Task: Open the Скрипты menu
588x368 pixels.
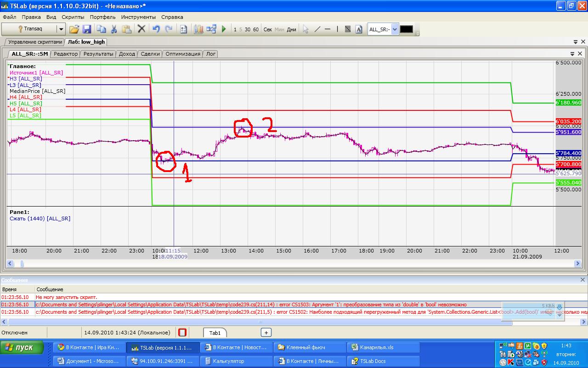Action: click(x=73, y=17)
